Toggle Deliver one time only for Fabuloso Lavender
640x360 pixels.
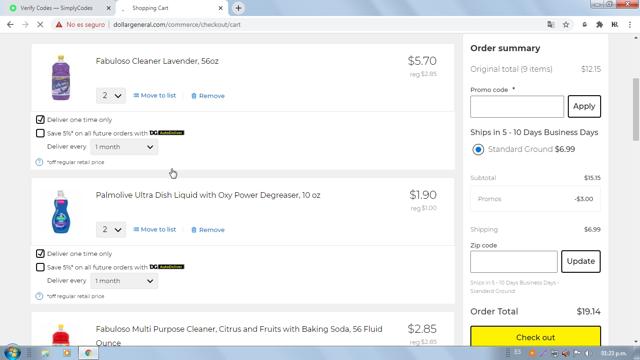(40, 120)
